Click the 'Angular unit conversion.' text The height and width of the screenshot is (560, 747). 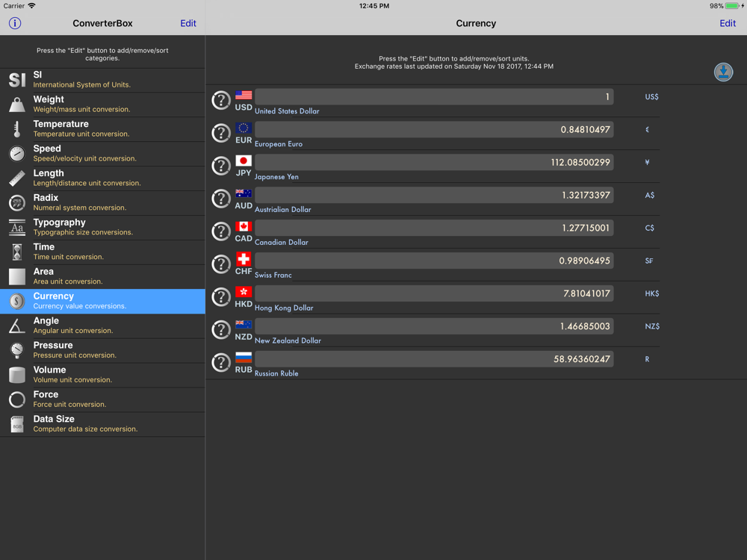pyautogui.click(x=73, y=331)
